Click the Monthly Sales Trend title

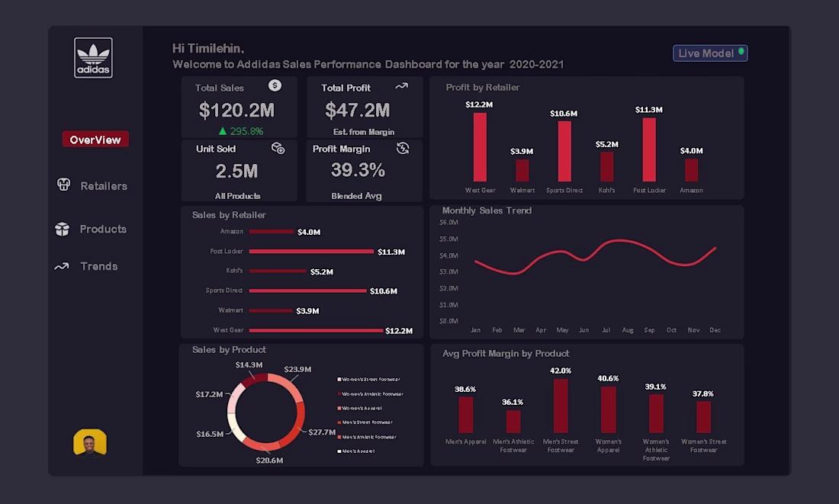[487, 210]
